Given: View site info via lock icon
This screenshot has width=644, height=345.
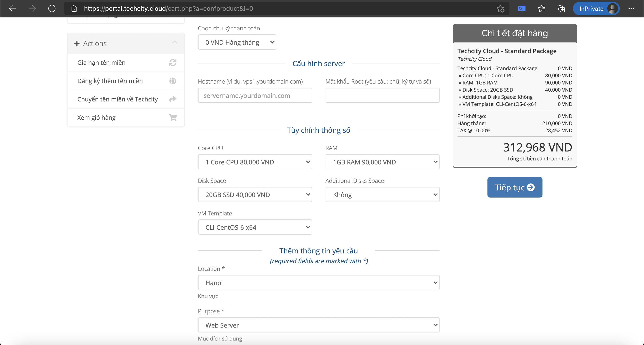Looking at the screenshot, I should [74, 8].
